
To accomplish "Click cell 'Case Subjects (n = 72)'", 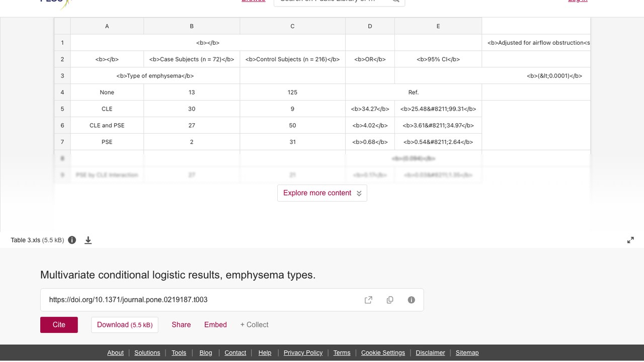I will tap(192, 59).
